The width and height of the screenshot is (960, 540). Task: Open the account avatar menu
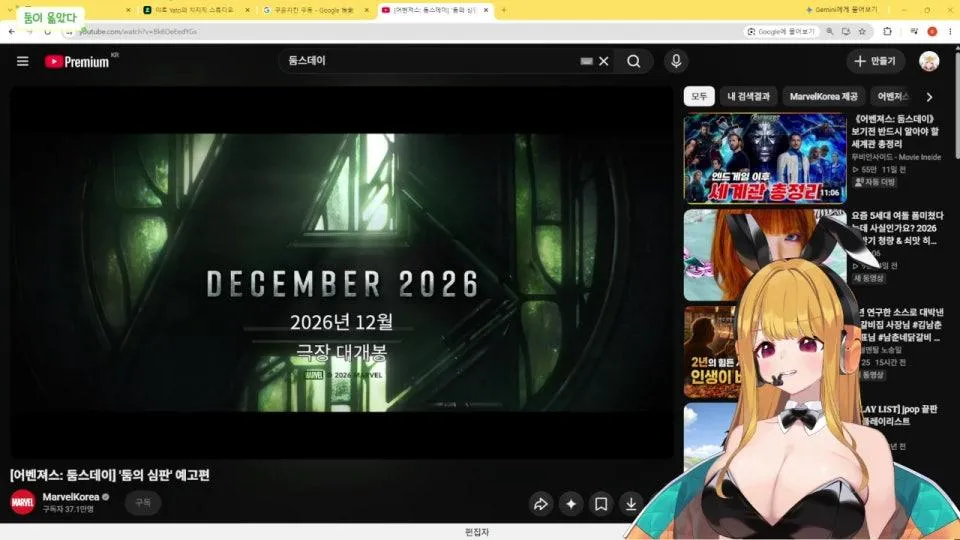point(929,61)
